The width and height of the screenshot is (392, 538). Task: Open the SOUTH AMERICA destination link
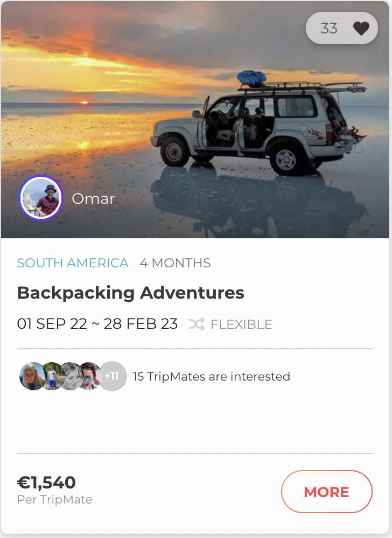coord(73,263)
